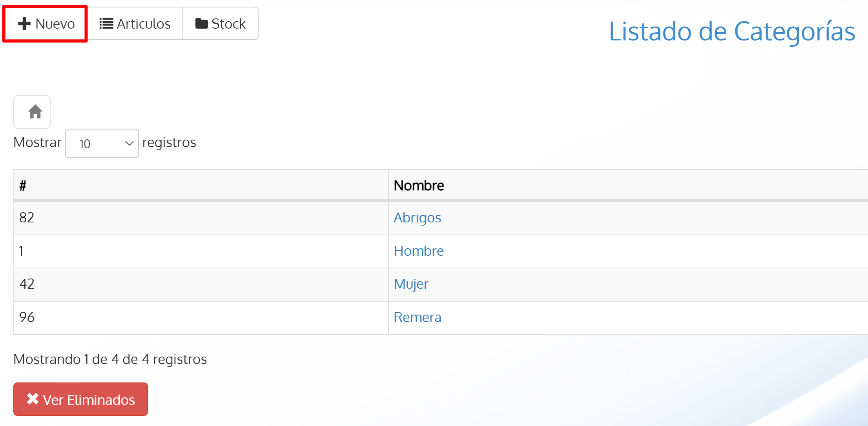This screenshot has width=868, height=426.
Task: Select the Mujer category
Action: tap(411, 284)
